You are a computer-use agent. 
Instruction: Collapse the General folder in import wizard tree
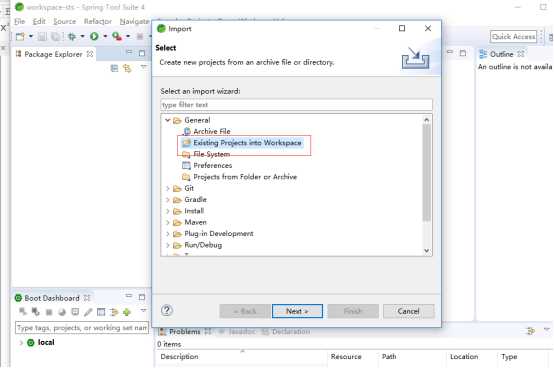coord(167,120)
